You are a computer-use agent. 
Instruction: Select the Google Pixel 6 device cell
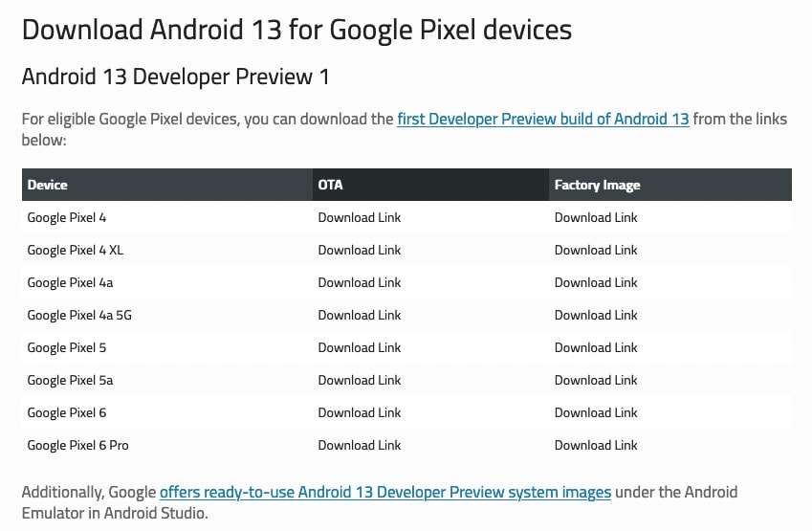[x=167, y=413]
